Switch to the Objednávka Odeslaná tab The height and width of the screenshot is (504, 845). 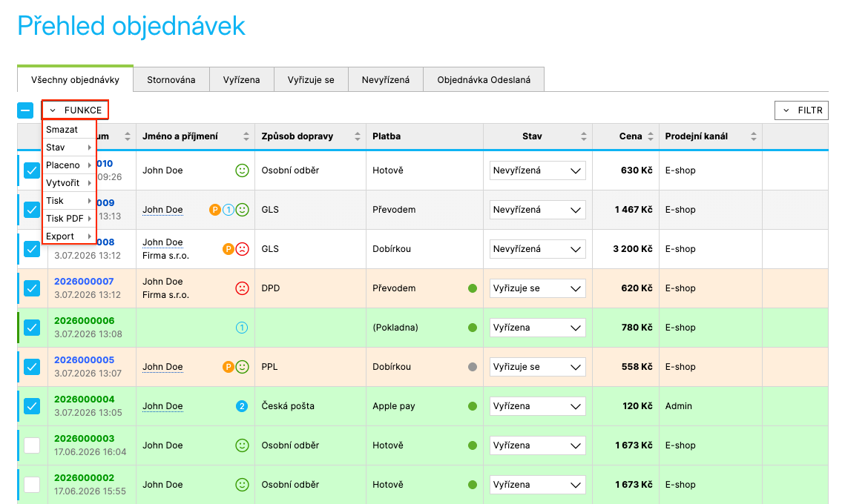pos(484,80)
